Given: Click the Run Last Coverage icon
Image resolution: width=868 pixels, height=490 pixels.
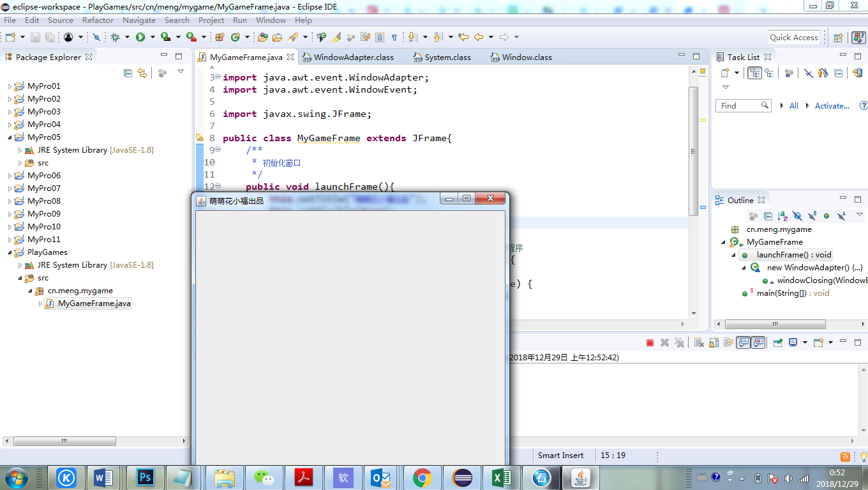Looking at the screenshot, I should click(165, 37).
